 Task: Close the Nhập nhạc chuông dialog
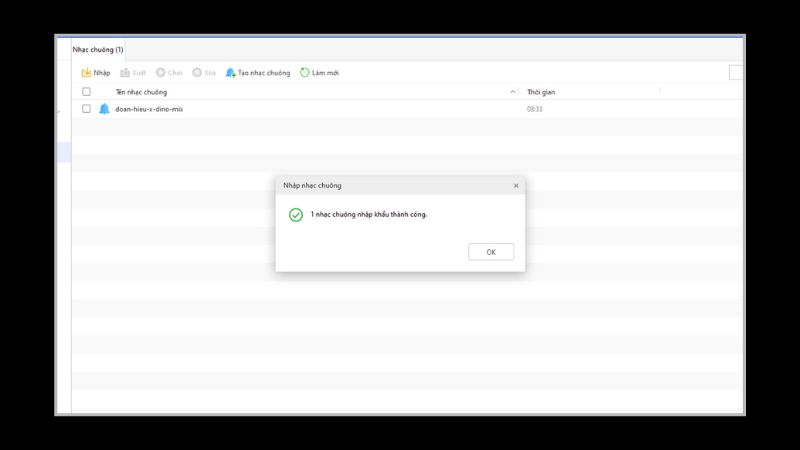pyautogui.click(x=516, y=186)
